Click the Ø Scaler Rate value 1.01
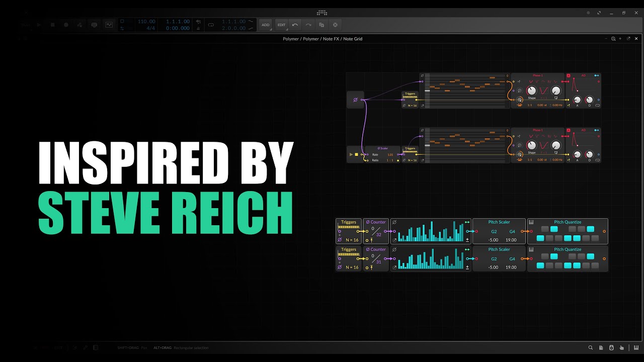 pyautogui.click(x=390, y=155)
